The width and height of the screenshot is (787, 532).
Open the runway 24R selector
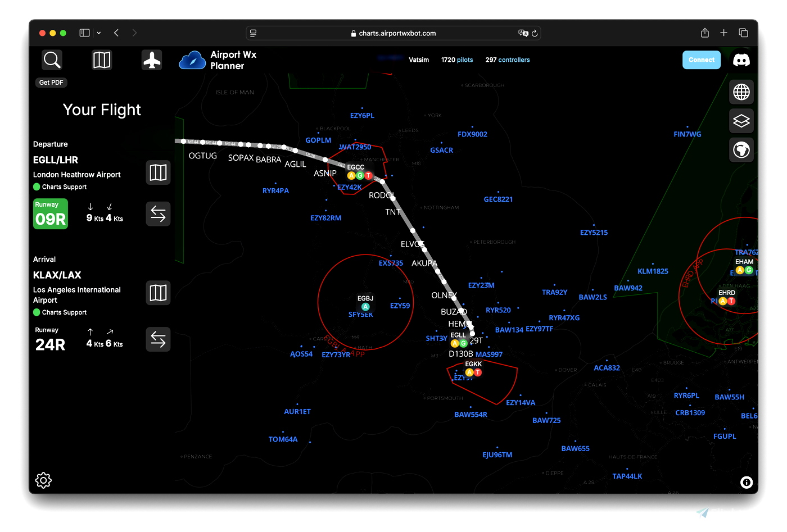pos(50,339)
